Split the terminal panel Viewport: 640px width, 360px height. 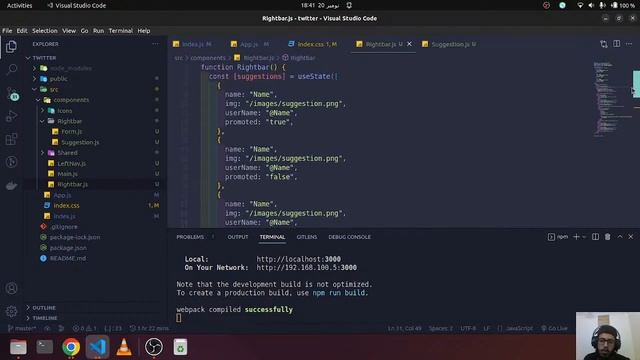(596, 237)
